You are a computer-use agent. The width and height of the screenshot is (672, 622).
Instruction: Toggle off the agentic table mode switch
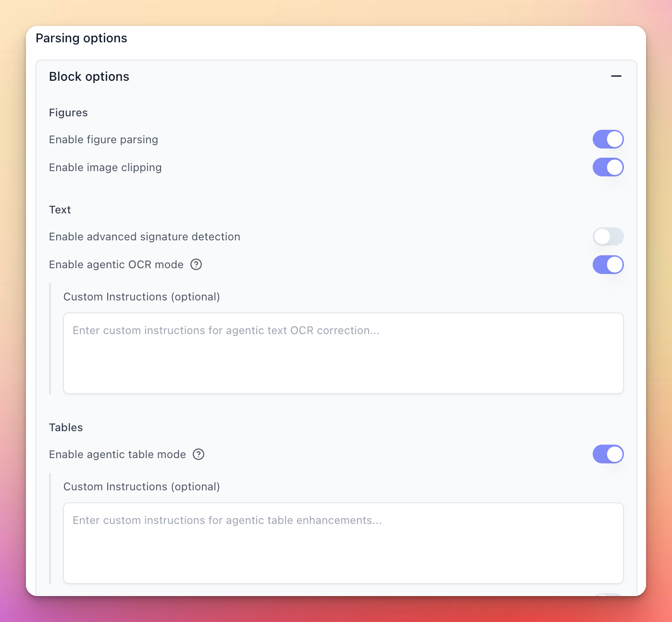pyautogui.click(x=608, y=454)
